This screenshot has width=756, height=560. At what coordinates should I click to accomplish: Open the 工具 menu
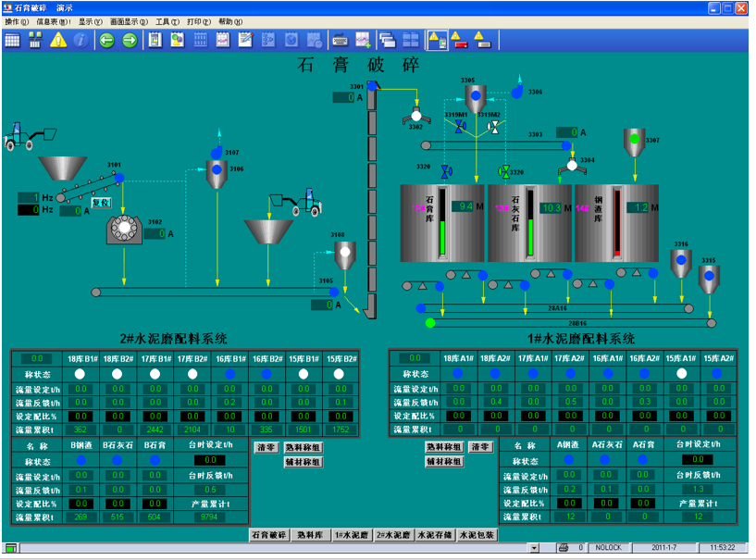click(167, 21)
